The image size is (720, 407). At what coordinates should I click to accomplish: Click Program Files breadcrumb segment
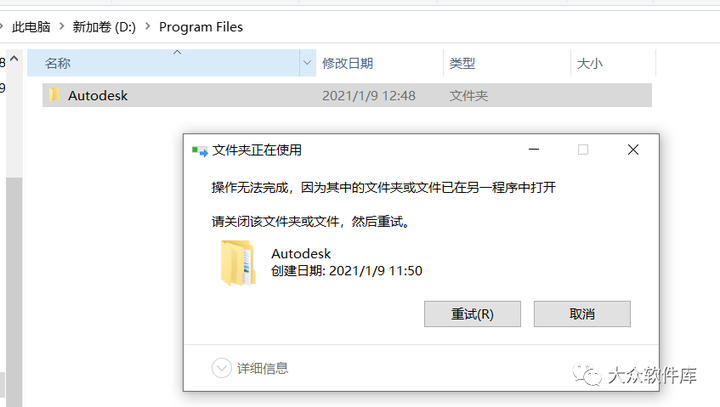pos(201,27)
